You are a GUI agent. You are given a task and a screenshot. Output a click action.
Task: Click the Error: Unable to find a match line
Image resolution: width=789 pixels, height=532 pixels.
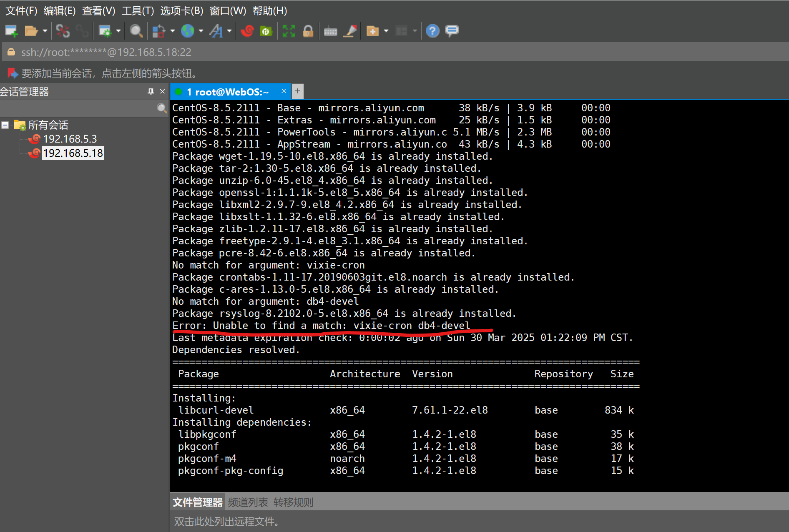pos(321,326)
